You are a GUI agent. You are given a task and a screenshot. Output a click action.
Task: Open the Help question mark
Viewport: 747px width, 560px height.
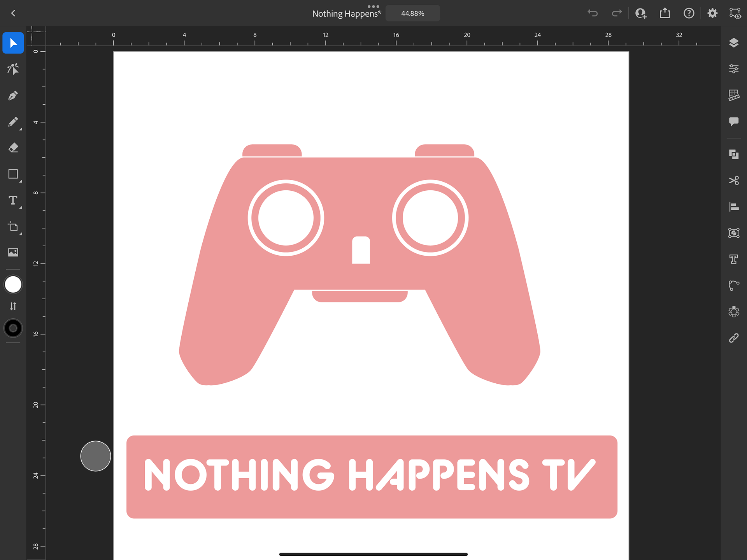tap(689, 13)
